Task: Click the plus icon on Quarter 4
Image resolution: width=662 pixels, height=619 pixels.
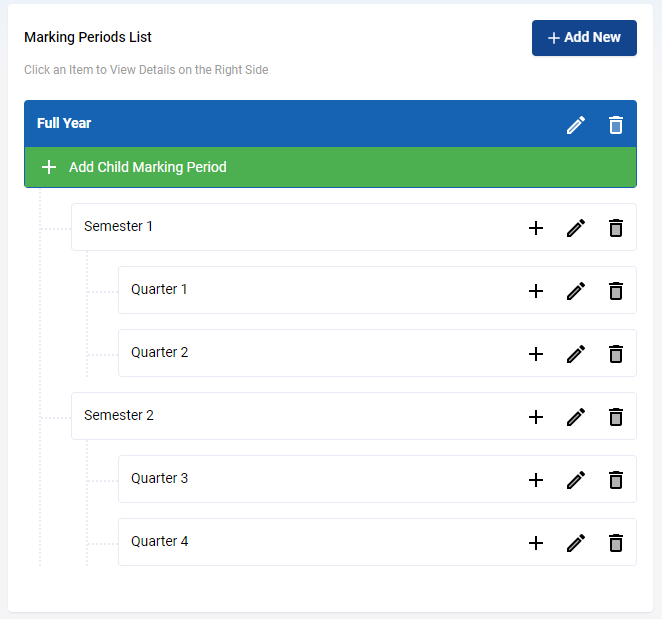Action: pyautogui.click(x=536, y=543)
